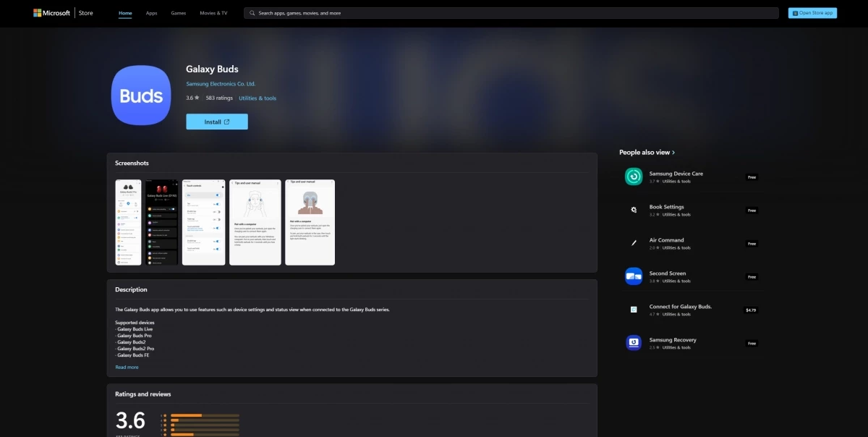The width and height of the screenshot is (868, 437).
Task: Click Free badge for Air Command
Action: pyautogui.click(x=752, y=244)
